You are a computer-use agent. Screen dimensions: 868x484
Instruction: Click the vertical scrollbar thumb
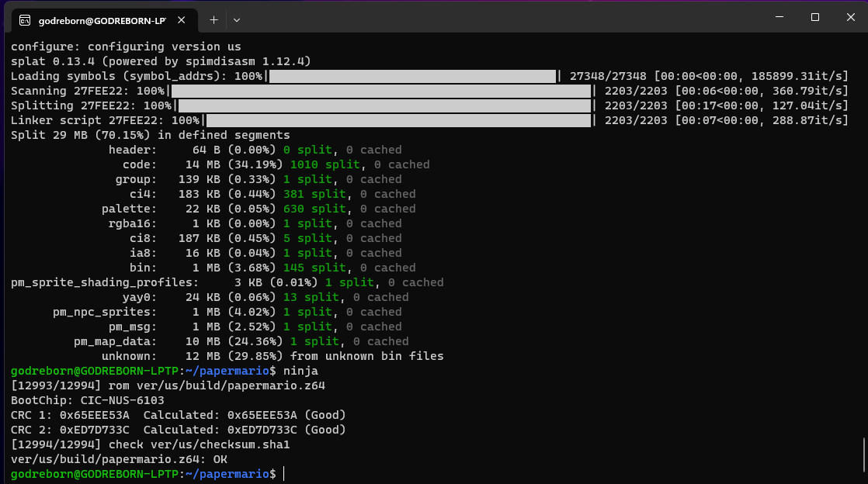(x=864, y=455)
